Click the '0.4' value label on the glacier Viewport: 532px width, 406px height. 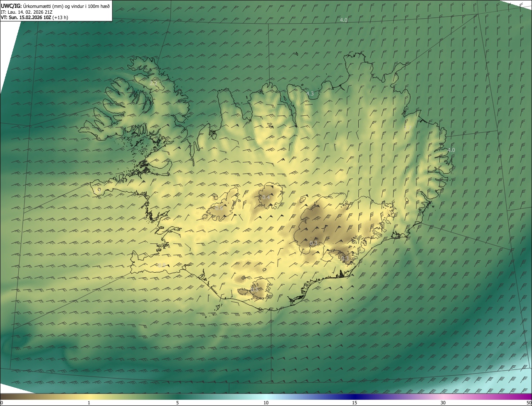pos(266,197)
